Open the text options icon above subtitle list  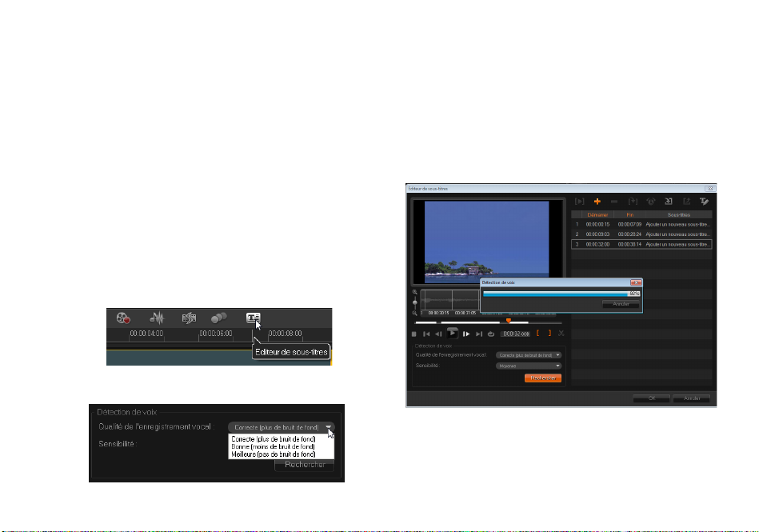[x=705, y=201]
